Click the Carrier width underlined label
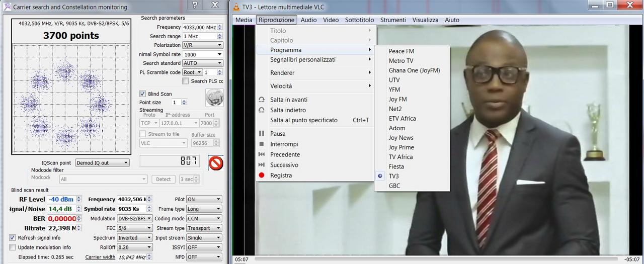This screenshot has width=644, height=264. (100, 257)
